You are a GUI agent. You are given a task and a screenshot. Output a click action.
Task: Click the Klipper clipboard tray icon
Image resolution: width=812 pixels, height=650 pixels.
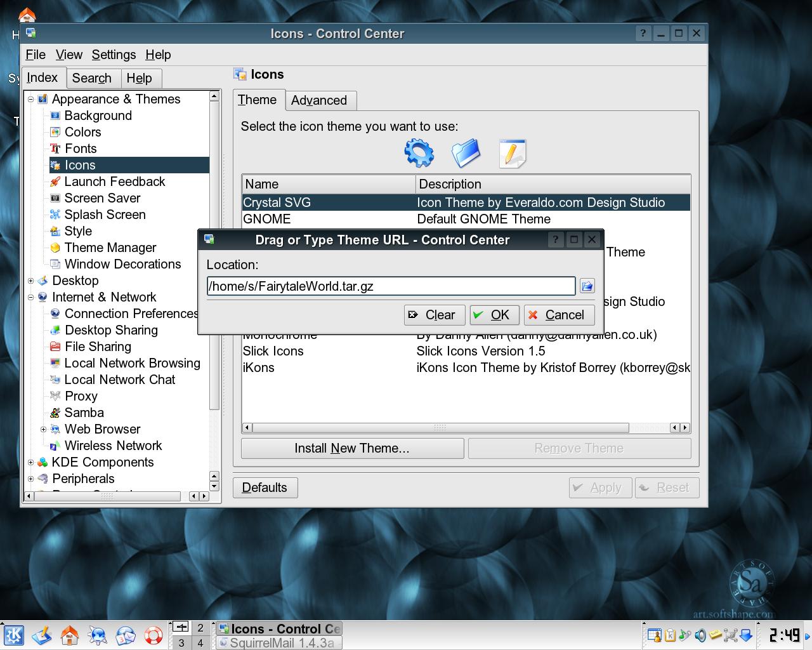point(671,635)
